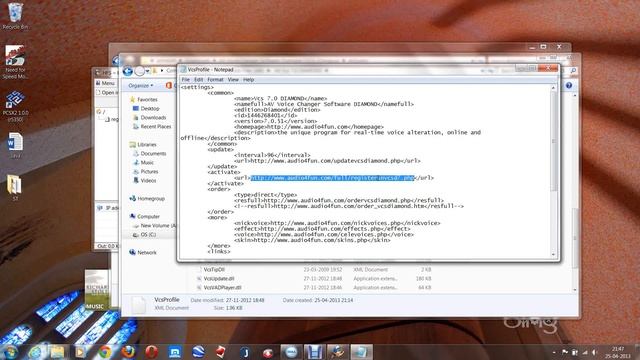Open File Explorer folder taskbar icon

(58, 352)
